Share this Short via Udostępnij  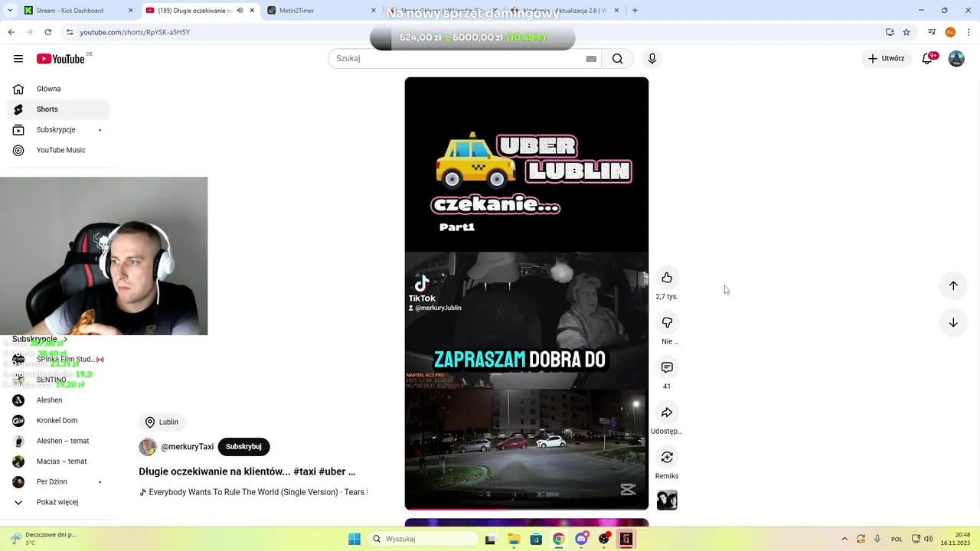point(667,413)
